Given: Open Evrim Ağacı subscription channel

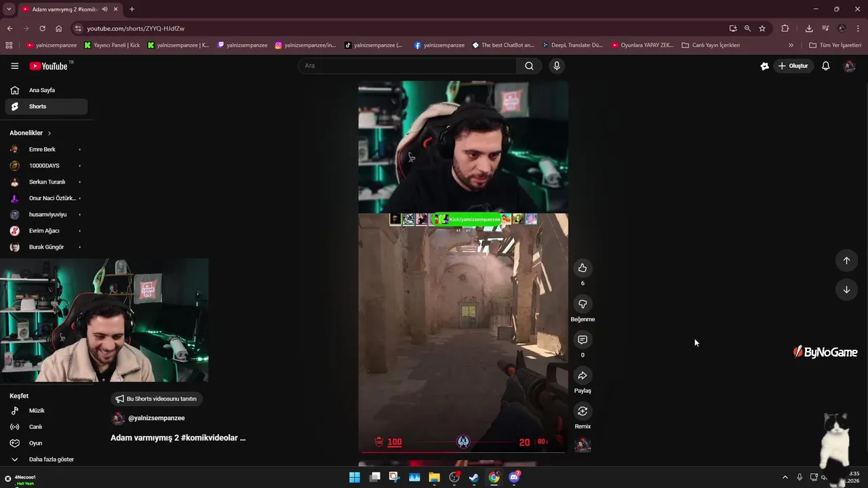Looking at the screenshot, I should (x=46, y=230).
